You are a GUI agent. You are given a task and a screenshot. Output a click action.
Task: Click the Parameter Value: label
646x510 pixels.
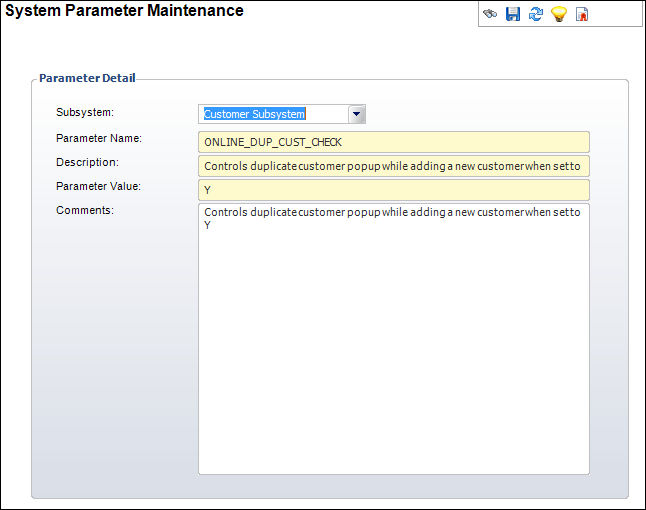point(98,186)
